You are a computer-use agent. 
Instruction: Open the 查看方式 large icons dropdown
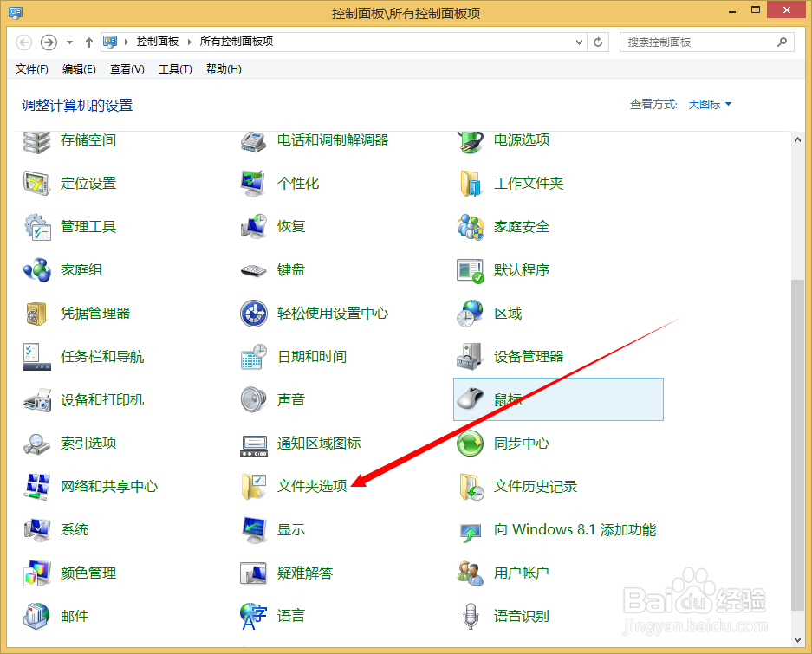click(x=706, y=102)
